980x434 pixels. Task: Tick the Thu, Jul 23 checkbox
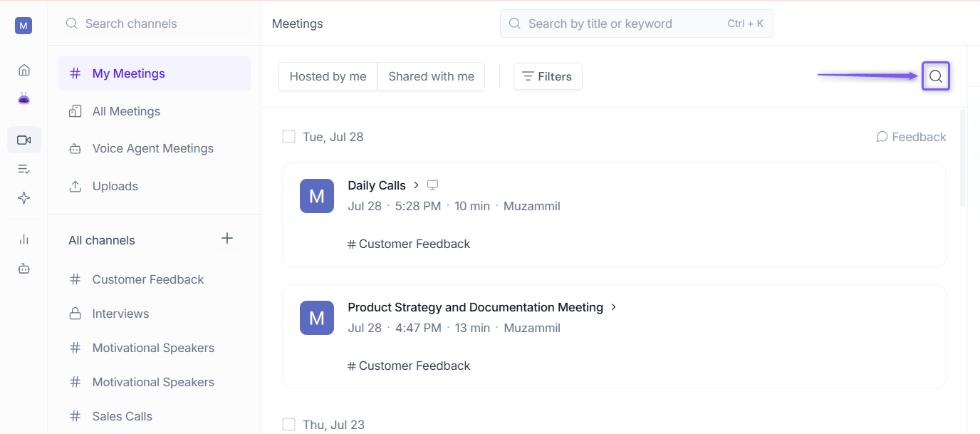point(288,424)
